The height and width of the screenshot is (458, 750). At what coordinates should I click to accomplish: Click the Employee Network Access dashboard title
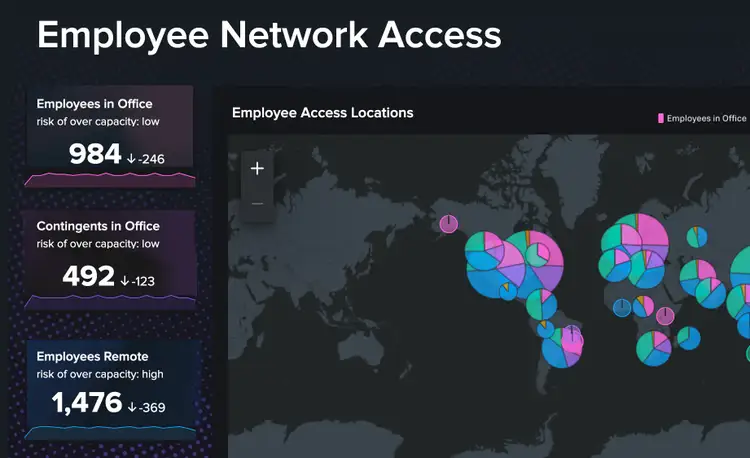tap(269, 35)
